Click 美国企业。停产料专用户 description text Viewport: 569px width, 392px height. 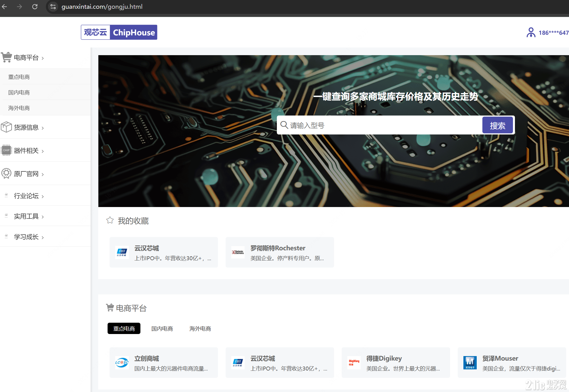pos(287,258)
